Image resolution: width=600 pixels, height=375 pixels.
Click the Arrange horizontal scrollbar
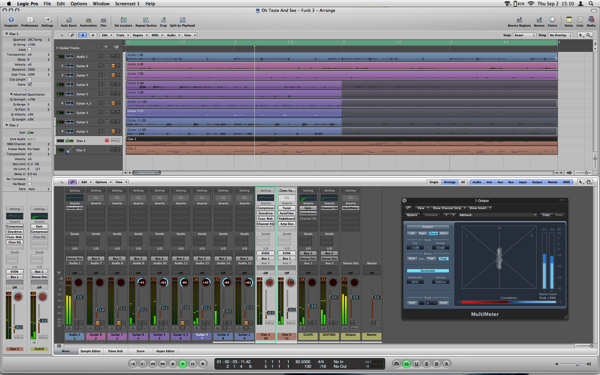pos(147,173)
